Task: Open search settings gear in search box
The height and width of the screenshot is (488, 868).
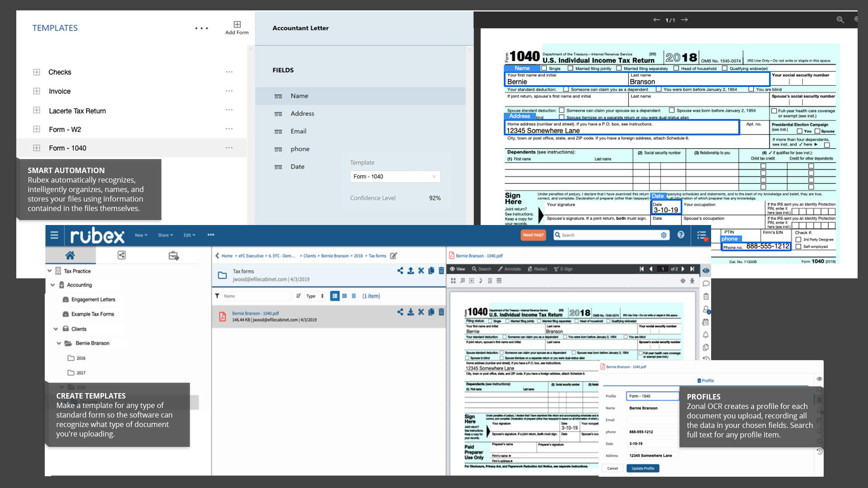Action: click(x=664, y=235)
